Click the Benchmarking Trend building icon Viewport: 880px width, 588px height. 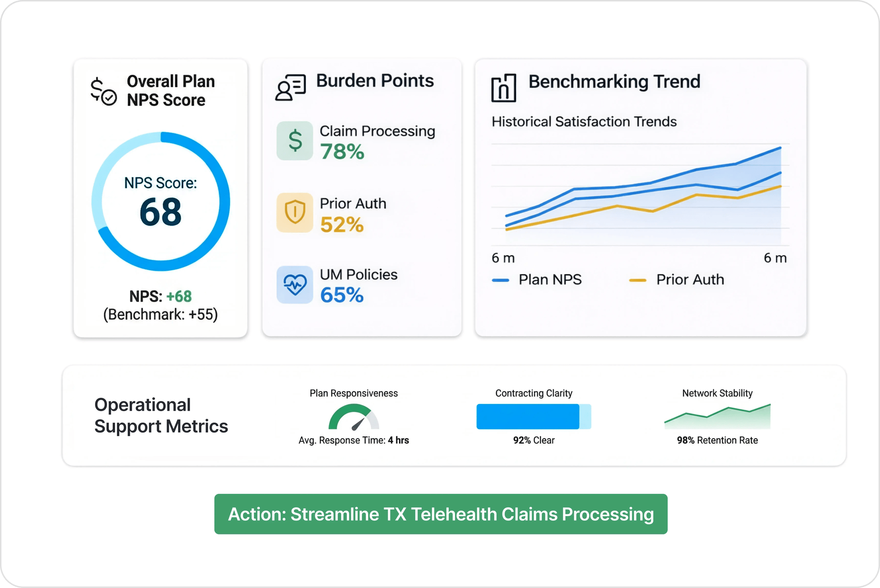tap(503, 88)
